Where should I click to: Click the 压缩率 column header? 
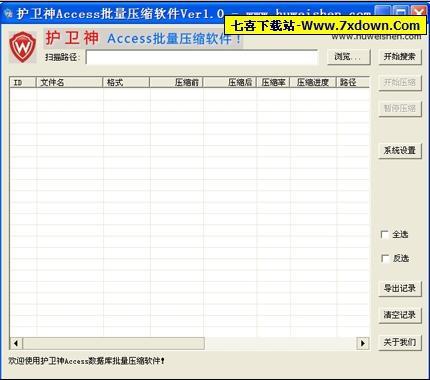coord(273,82)
